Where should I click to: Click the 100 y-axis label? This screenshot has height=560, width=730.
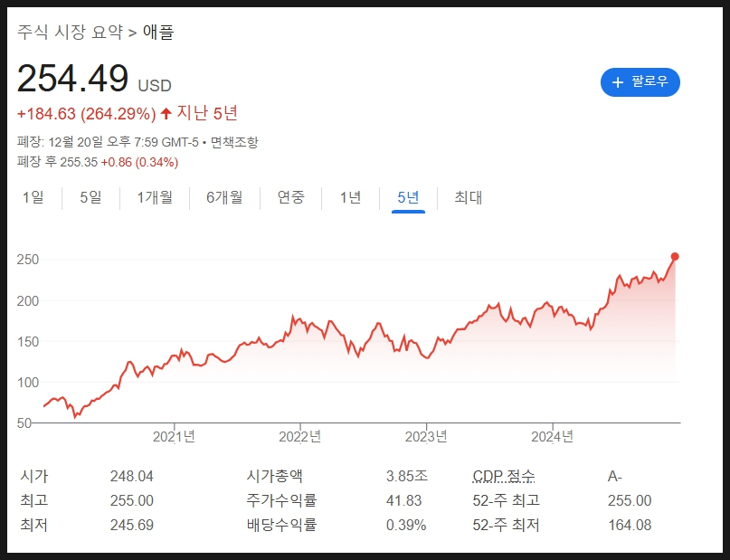28,382
